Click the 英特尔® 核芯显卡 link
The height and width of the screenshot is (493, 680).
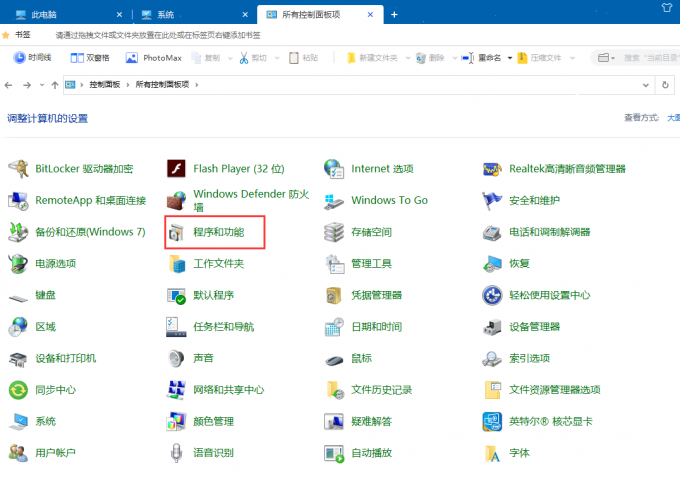pos(551,421)
